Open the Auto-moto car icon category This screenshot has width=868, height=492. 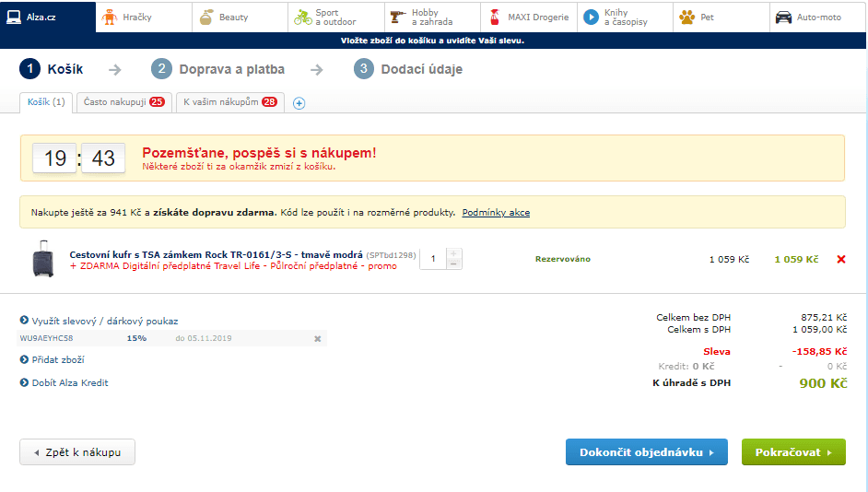(x=783, y=17)
